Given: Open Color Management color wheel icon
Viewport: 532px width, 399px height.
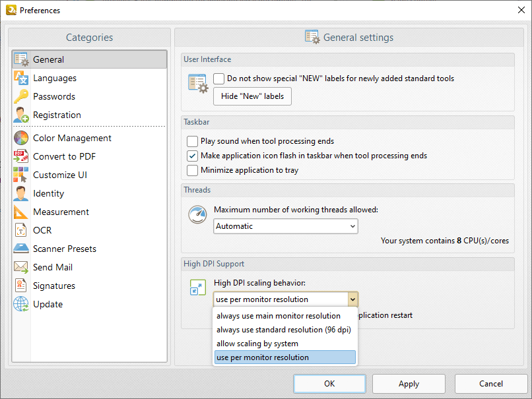Looking at the screenshot, I should (20, 138).
